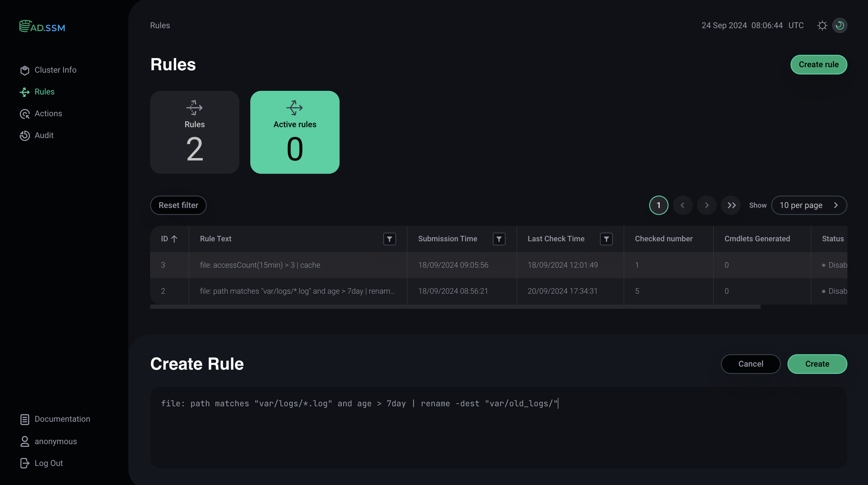The image size is (868, 485).
Task: Switch to dark theme moon icon
Action: 840,26
